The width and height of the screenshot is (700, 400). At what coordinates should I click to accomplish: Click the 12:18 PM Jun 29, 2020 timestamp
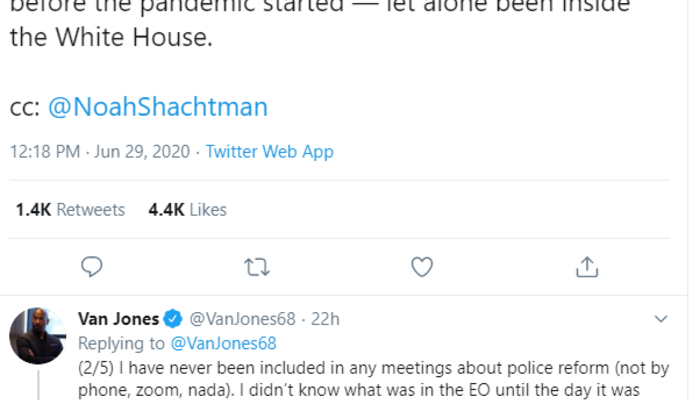tap(99, 152)
